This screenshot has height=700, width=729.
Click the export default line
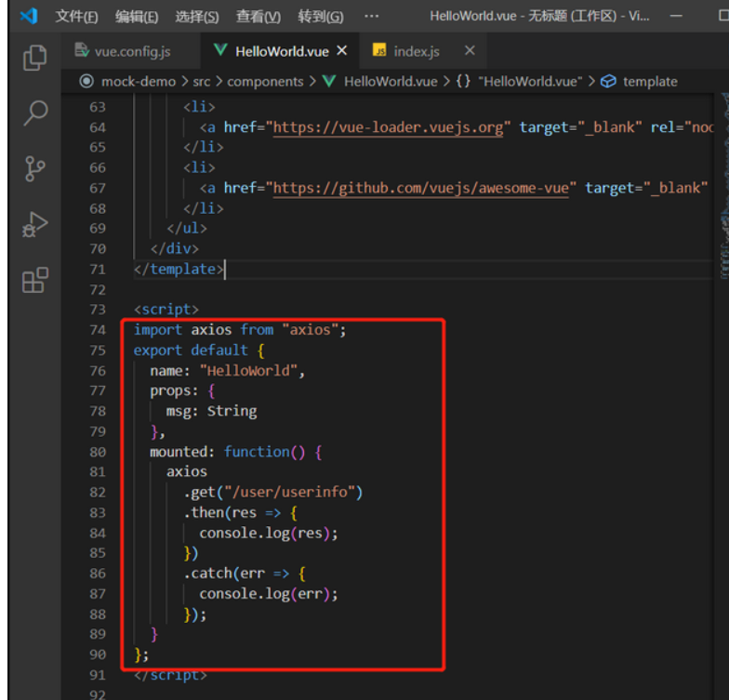(x=199, y=350)
